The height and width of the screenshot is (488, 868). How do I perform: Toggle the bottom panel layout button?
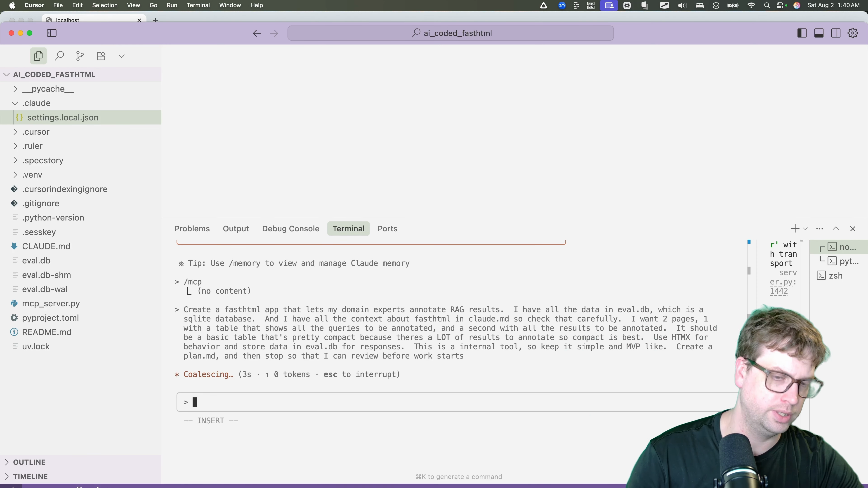tap(819, 33)
